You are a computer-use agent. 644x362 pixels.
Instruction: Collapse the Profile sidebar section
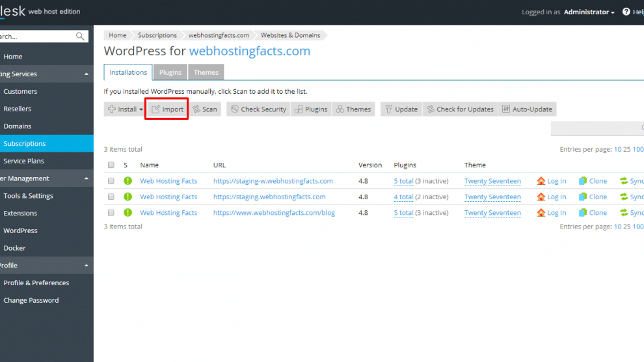pyautogui.click(x=87, y=266)
